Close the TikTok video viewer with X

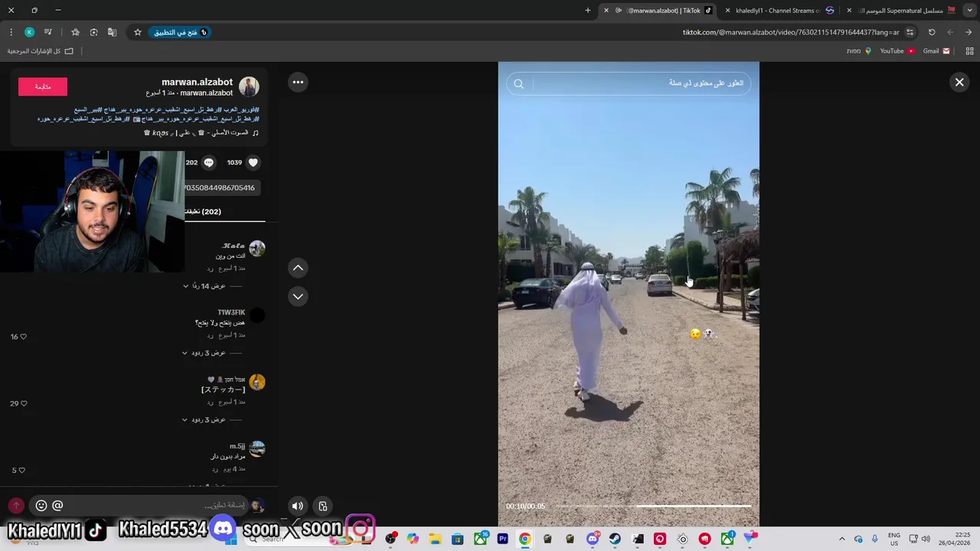(959, 82)
